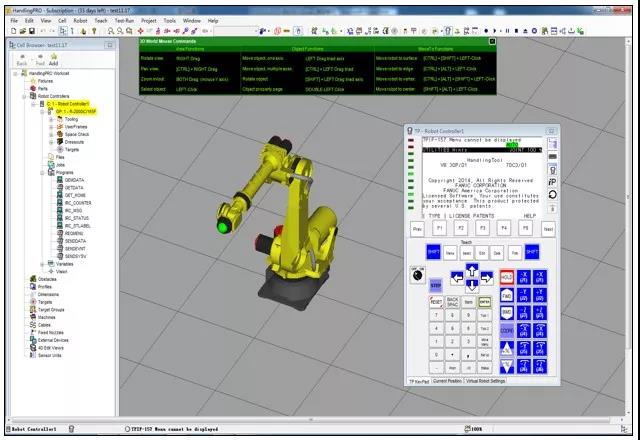Open the Teach menu
Screen dimensions: 640x440
[101, 20]
